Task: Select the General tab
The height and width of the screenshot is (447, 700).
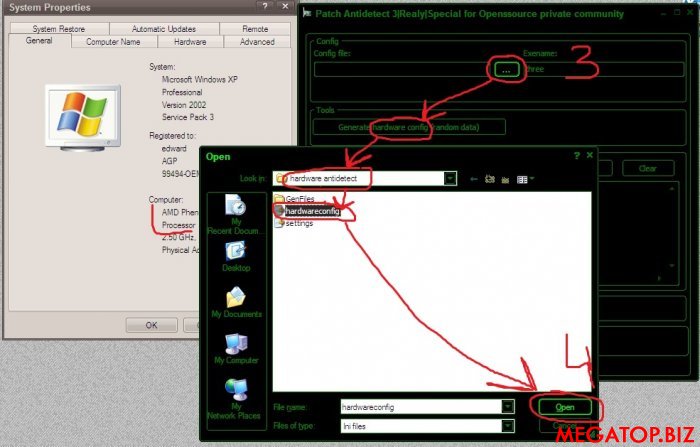Action: tap(39, 41)
